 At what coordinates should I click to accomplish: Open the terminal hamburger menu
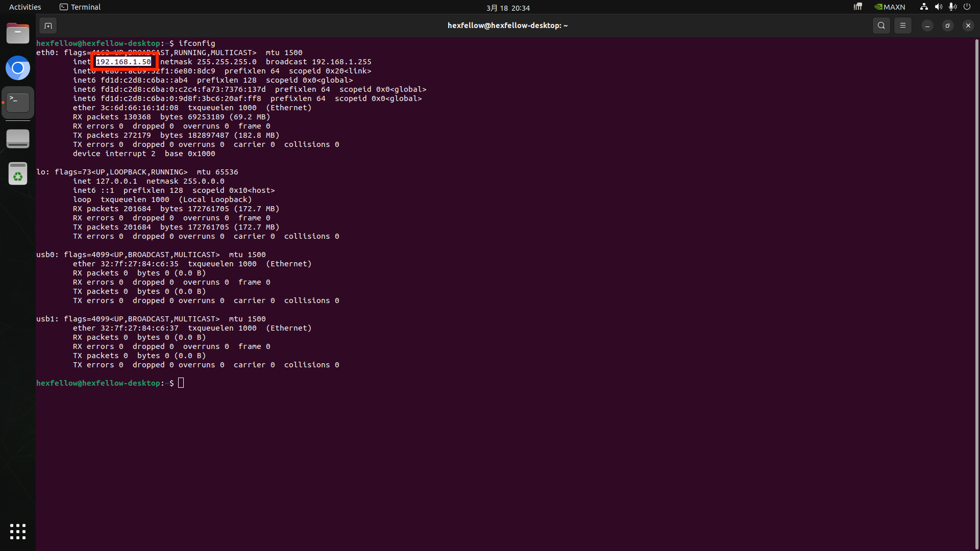tap(902, 26)
